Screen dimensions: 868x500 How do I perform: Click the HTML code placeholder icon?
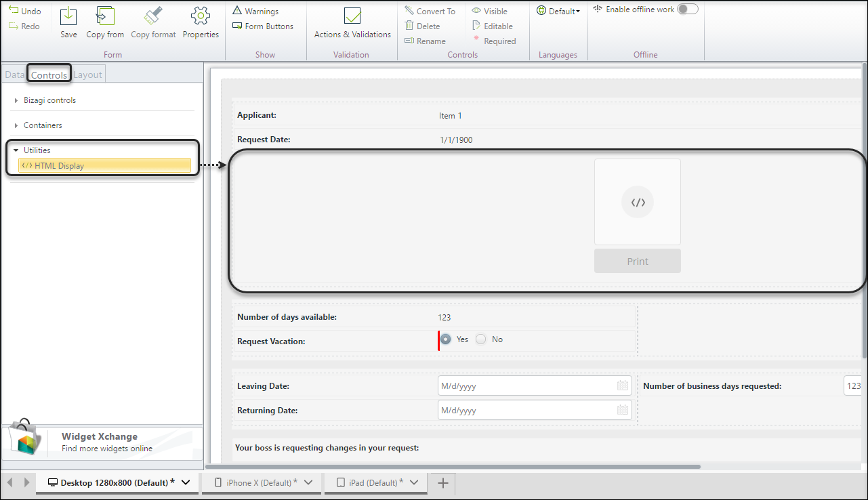[638, 202]
